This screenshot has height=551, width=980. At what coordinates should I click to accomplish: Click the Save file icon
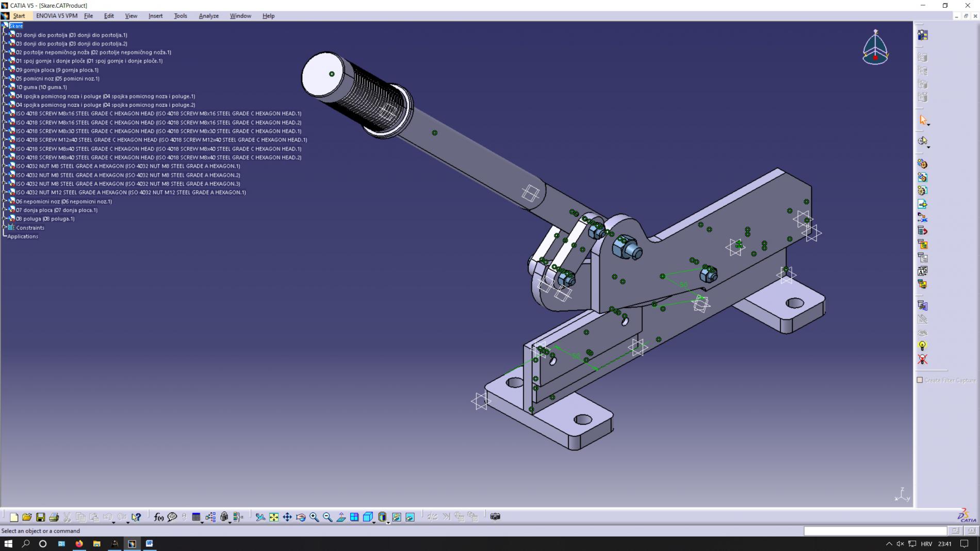(x=40, y=517)
